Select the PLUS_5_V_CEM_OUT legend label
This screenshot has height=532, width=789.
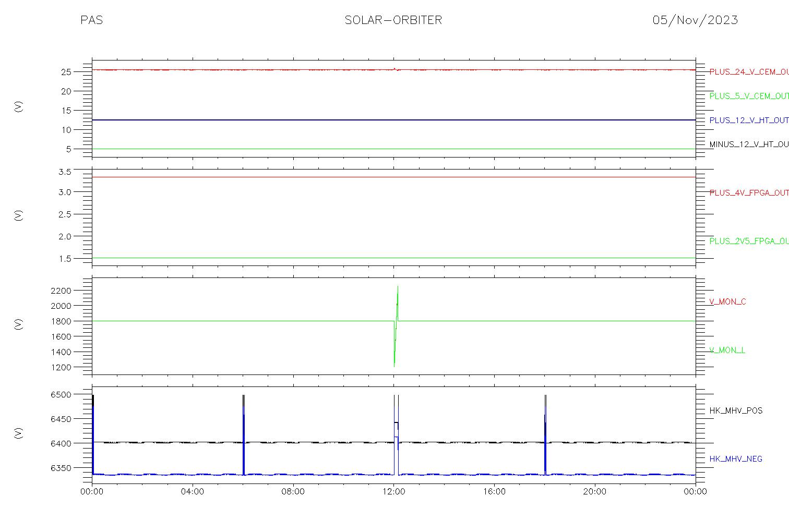[749, 96]
